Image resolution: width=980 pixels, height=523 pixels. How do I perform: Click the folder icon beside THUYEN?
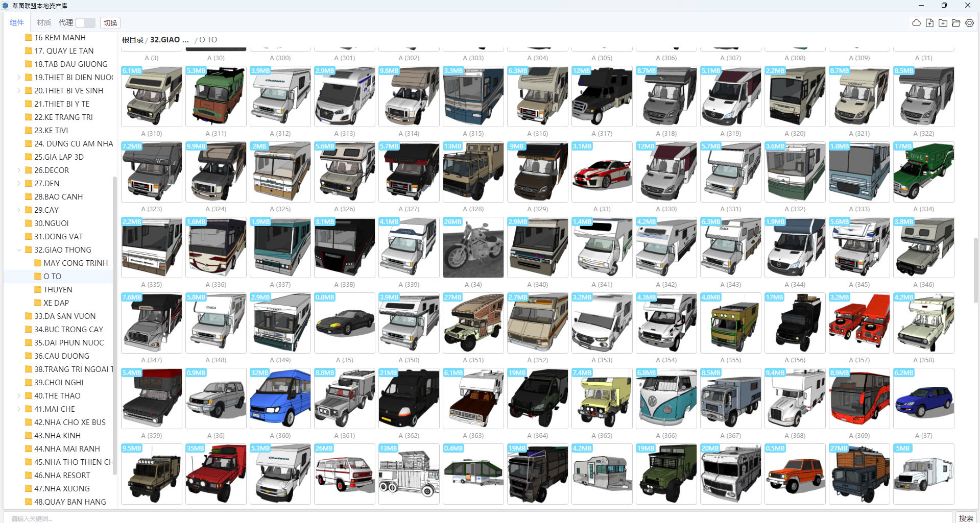[38, 290]
